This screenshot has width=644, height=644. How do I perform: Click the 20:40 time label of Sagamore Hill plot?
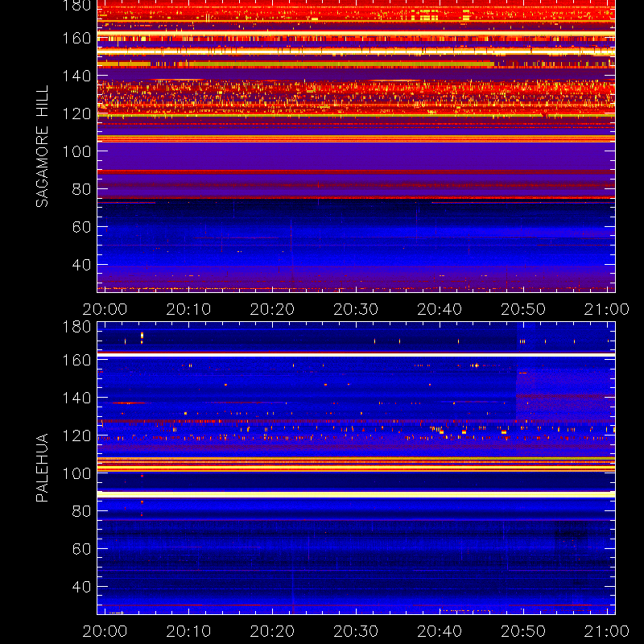tap(440, 309)
